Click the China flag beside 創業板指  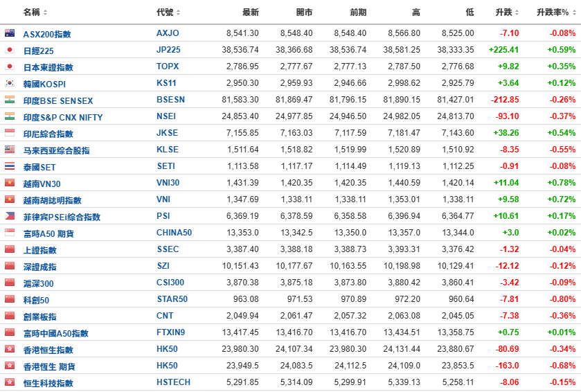(x=10, y=316)
